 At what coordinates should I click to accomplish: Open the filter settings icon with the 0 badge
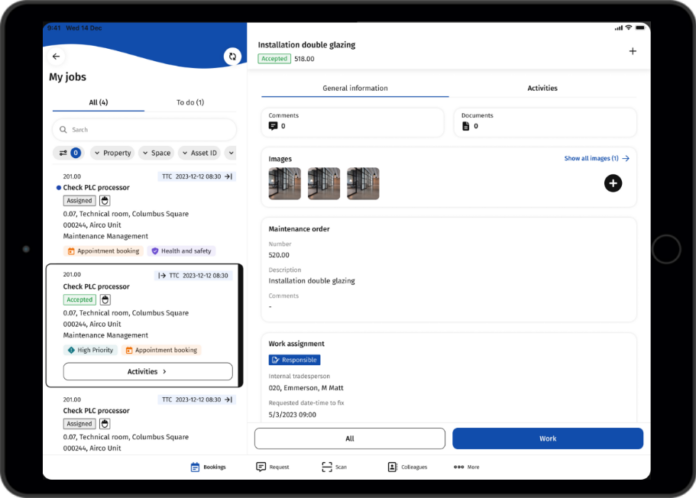coord(69,153)
